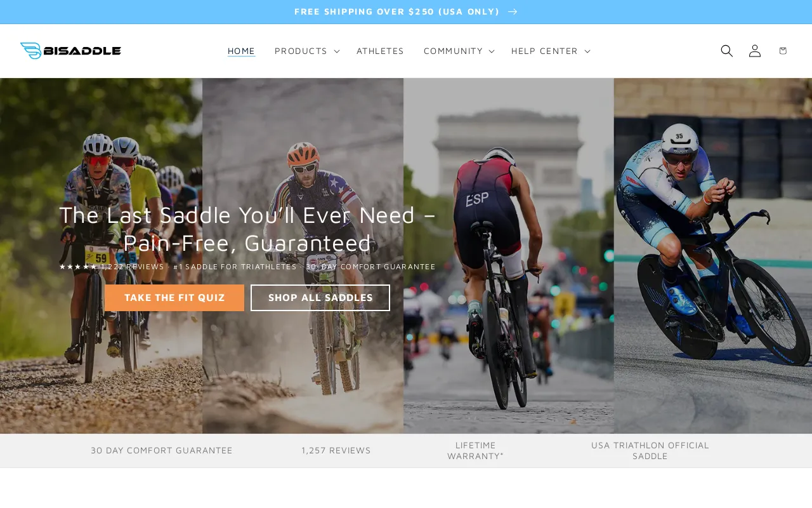Open the shopping cart icon
The image size is (812, 508).
(782, 51)
